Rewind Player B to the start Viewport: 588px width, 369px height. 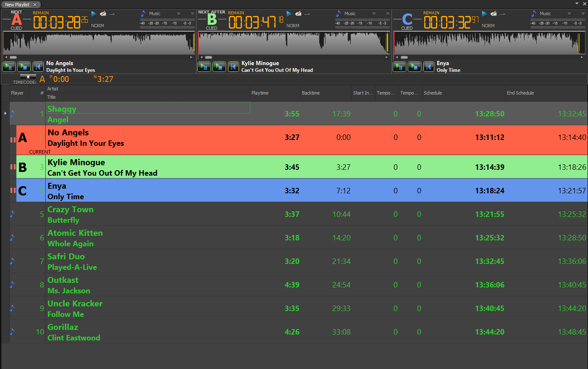tap(234, 66)
